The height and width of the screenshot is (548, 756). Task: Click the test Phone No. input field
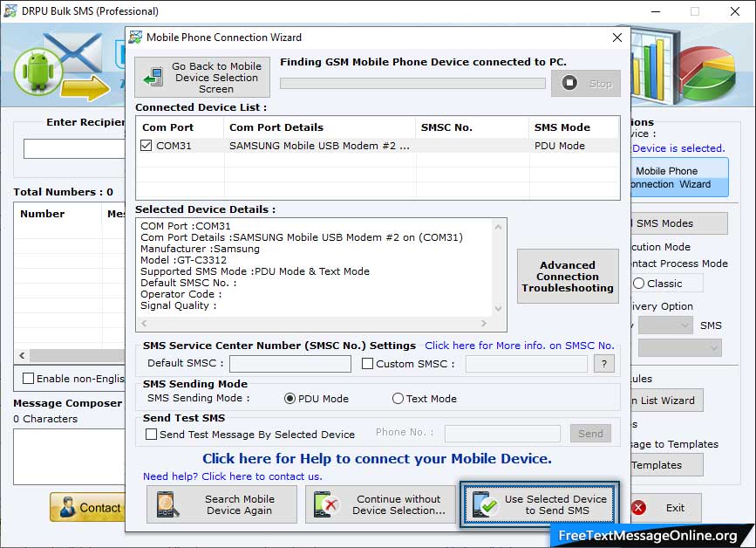[502, 433]
